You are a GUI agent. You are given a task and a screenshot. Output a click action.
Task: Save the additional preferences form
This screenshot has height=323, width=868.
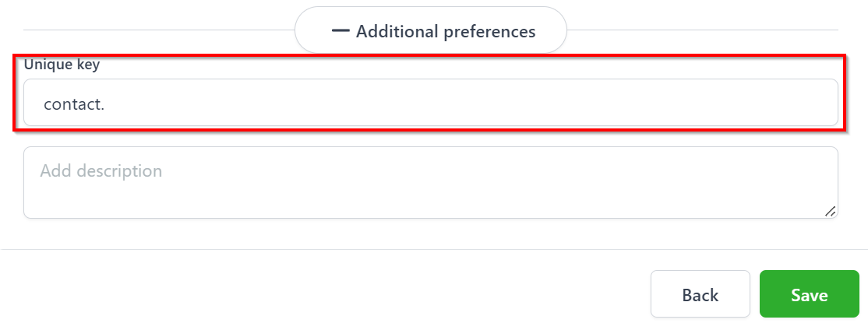[x=809, y=295]
